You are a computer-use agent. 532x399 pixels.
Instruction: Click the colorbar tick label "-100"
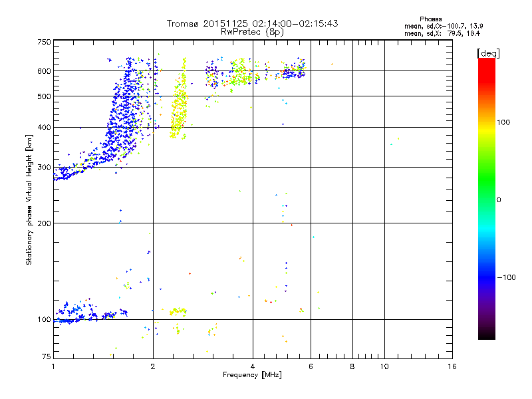click(506, 277)
